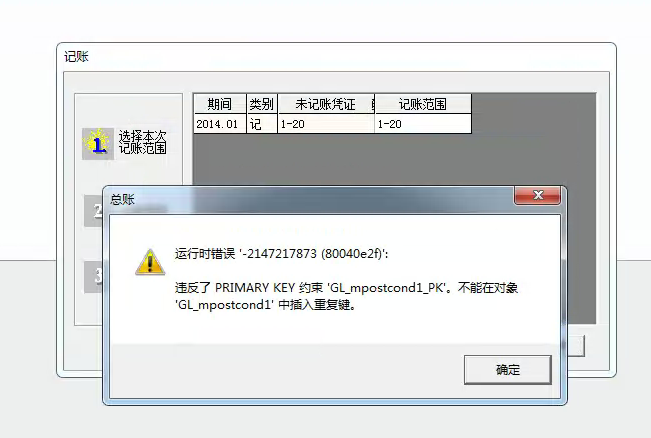Click the 总账 dialog title bar
This screenshot has width=651, height=438.
point(307,199)
